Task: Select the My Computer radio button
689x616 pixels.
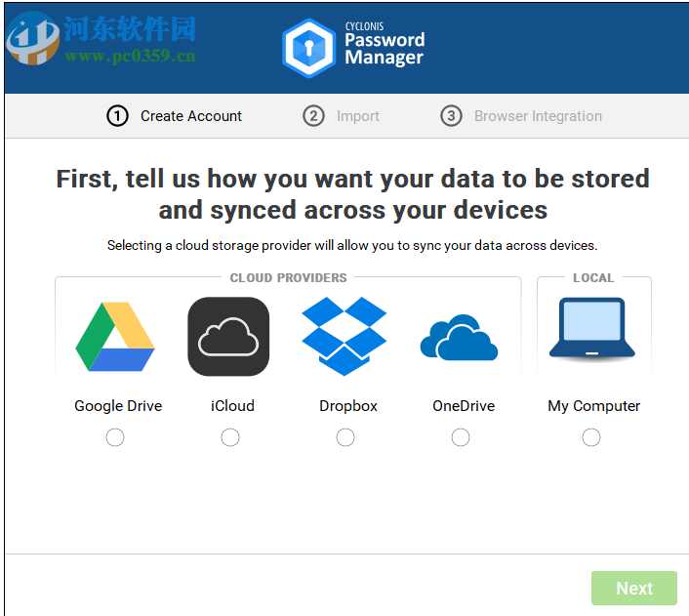Action: [x=591, y=437]
